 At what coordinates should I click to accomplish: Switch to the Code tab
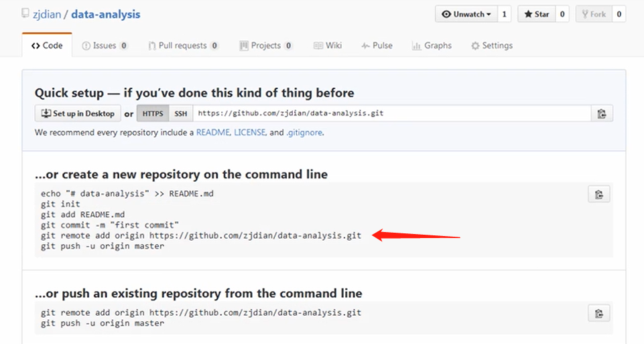point(47,45)
